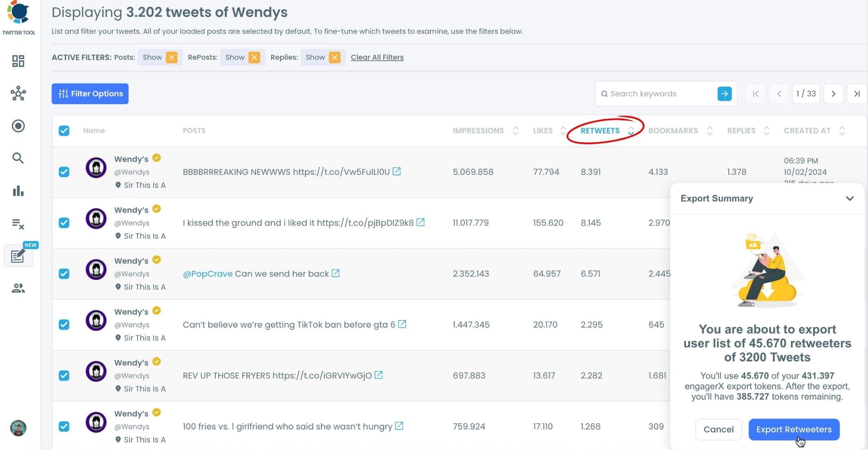Deselect the REV UP THOSE FRYERS tweet
Image resolution: width=868 pixels, height=450 pixels.
pyautogui.click(x=64, y=376)
